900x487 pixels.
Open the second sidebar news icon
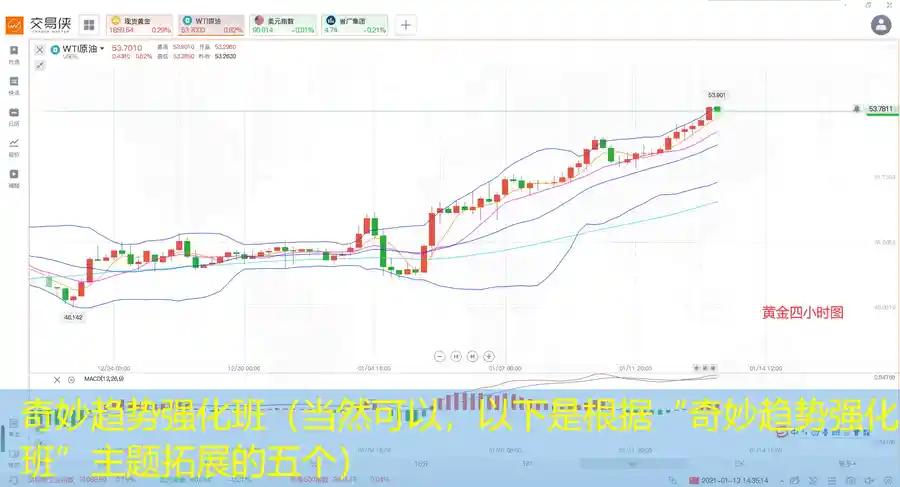(x=14, y=82)
